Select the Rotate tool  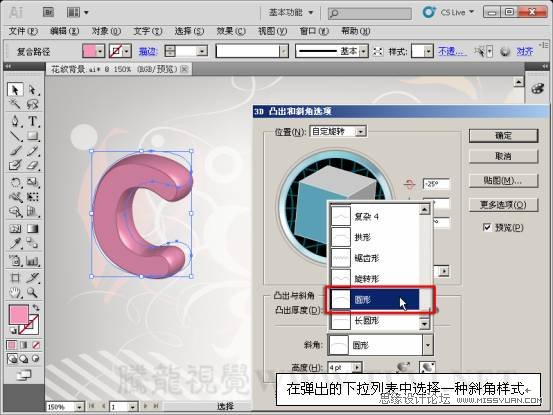[15, 182]
